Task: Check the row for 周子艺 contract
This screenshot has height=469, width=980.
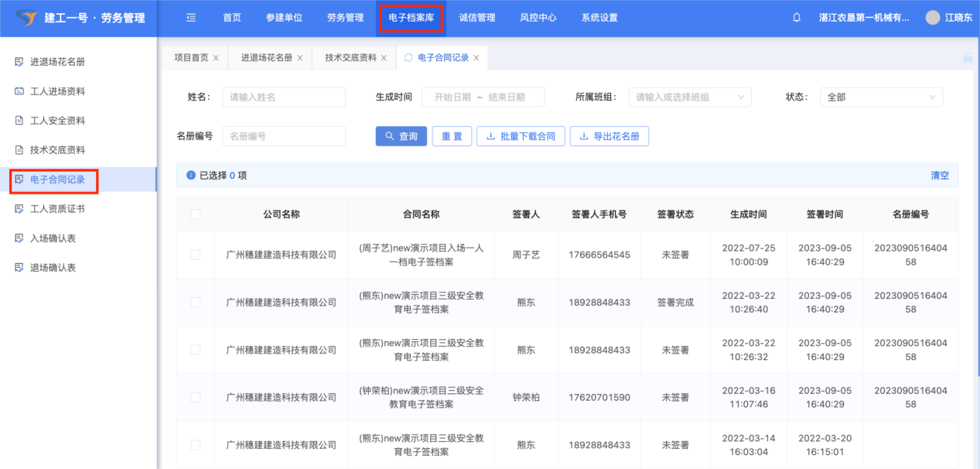Action: pyautogui.click(x=196, y=255)
